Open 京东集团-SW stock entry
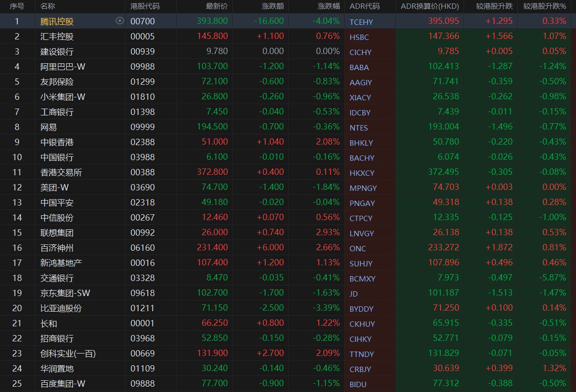The height and width of the screenshot is (392, 576). (65, 293)
